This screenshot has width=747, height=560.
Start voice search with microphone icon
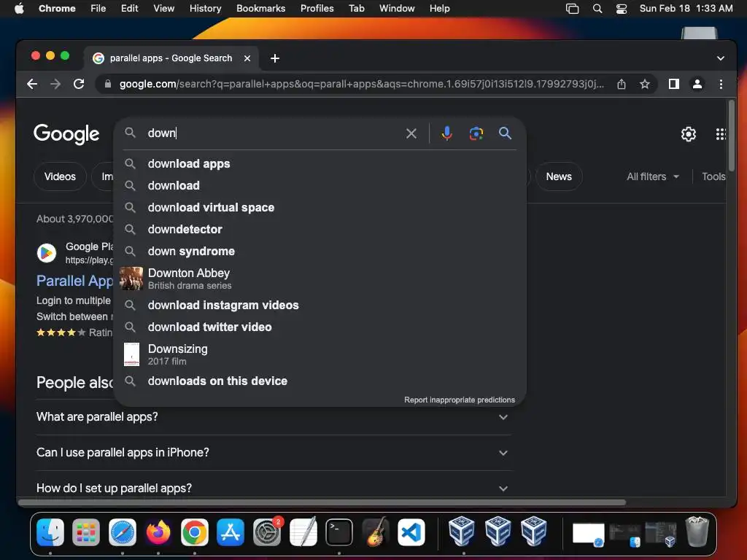click(446, 133)
